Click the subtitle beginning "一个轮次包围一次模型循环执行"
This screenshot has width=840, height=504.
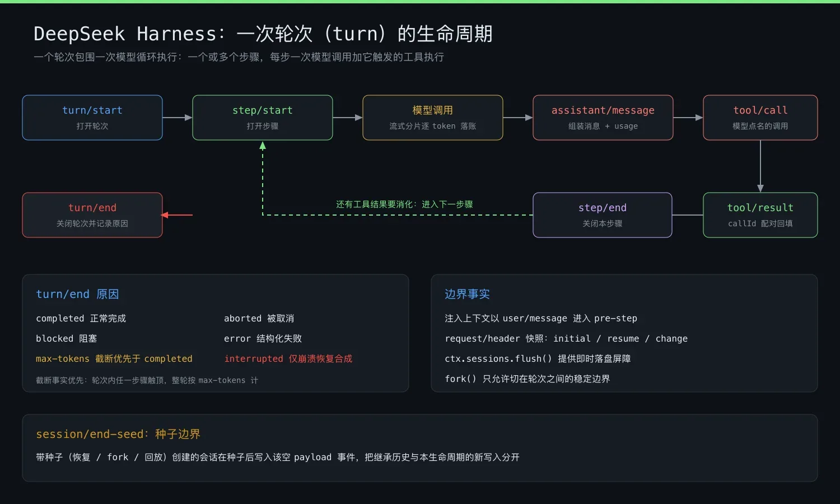point(239,57)
